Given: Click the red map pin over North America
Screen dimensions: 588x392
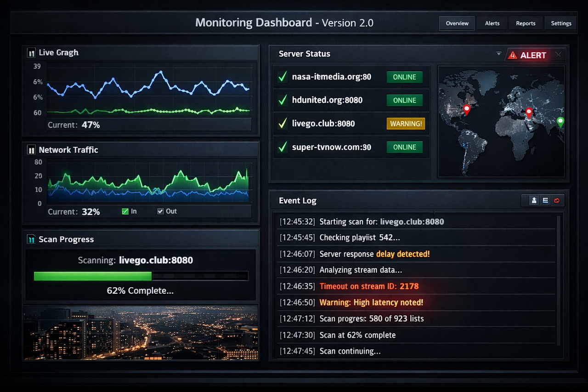Looking at the screenshot, I should tap(467, 110).
